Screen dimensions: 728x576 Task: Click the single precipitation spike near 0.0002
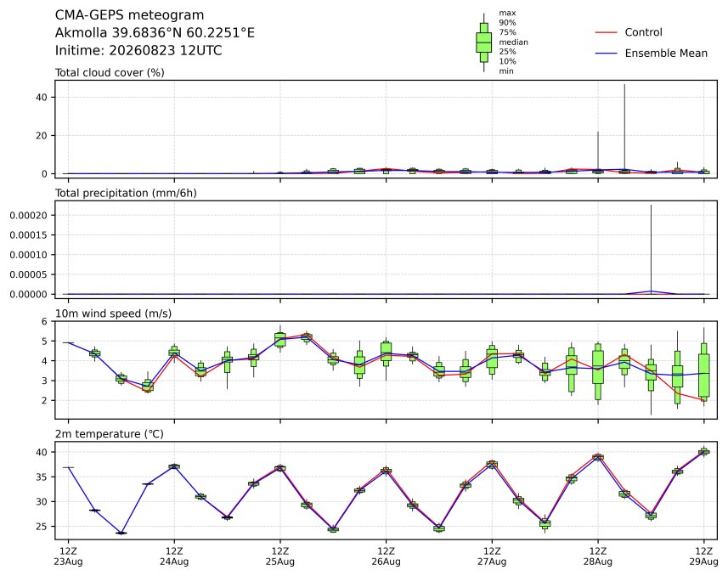(x=651, y=249)
